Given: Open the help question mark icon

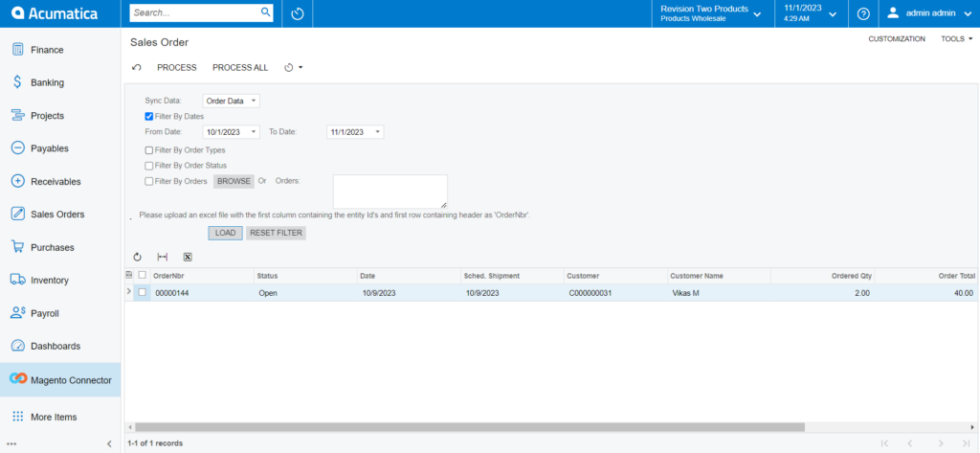Looking at the screenshot, I should pyautogui.click(x=863, y=13).
